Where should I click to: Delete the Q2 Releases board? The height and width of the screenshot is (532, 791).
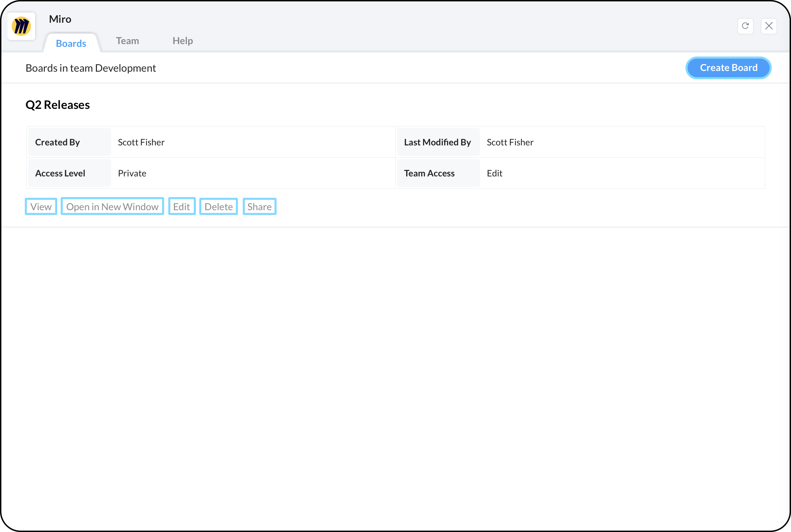click(x=219, y=206)
